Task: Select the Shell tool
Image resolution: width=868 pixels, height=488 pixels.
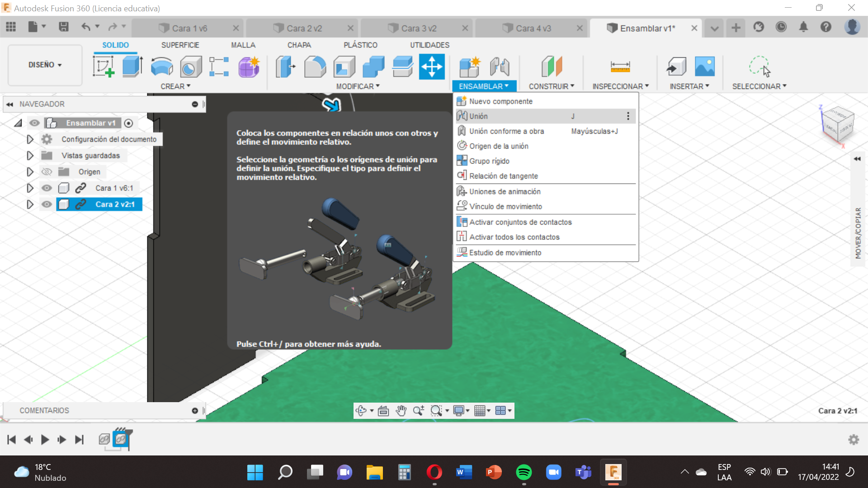Action: 344,67
